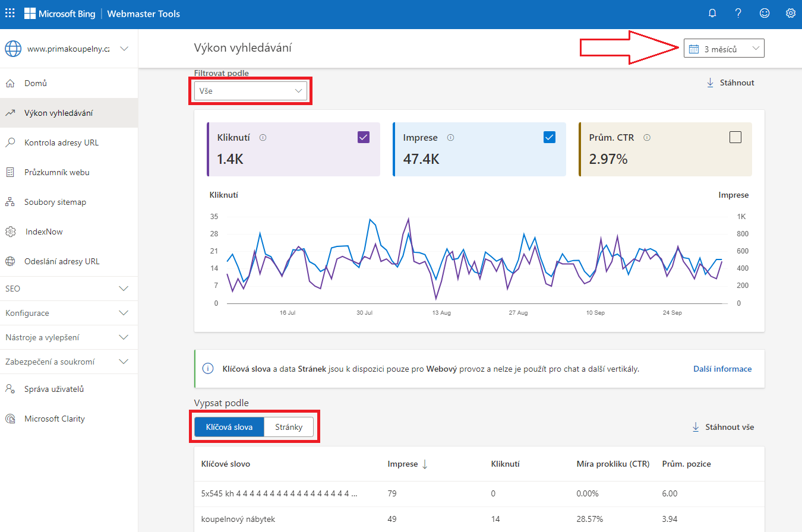Click the info icon in the notice banner
The width and height of the screenshot is (802, 532).
click(208, 369)
